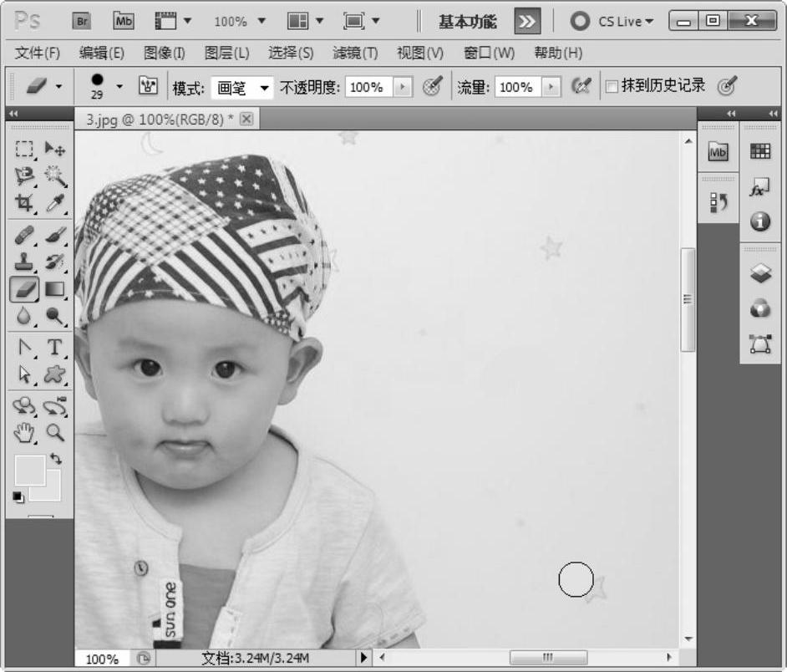Select the Hand tool
This screenshot has width=787, height=672.
[25, 432]
